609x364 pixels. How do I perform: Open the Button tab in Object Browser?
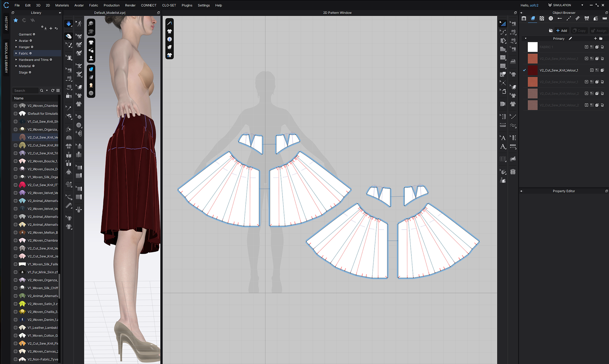tap(551, 18)
